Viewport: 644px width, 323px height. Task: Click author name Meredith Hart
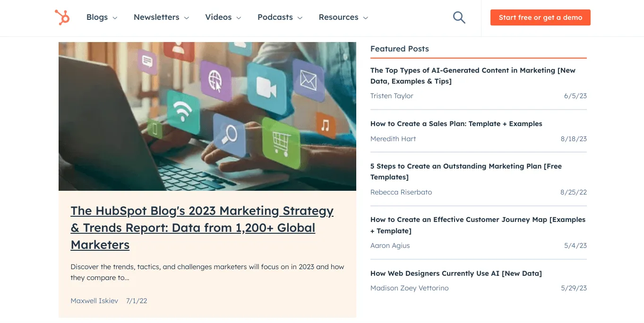[393, 138]
